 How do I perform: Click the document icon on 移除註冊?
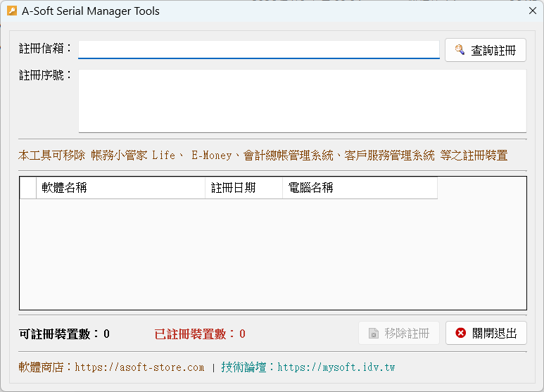(374, 334)
